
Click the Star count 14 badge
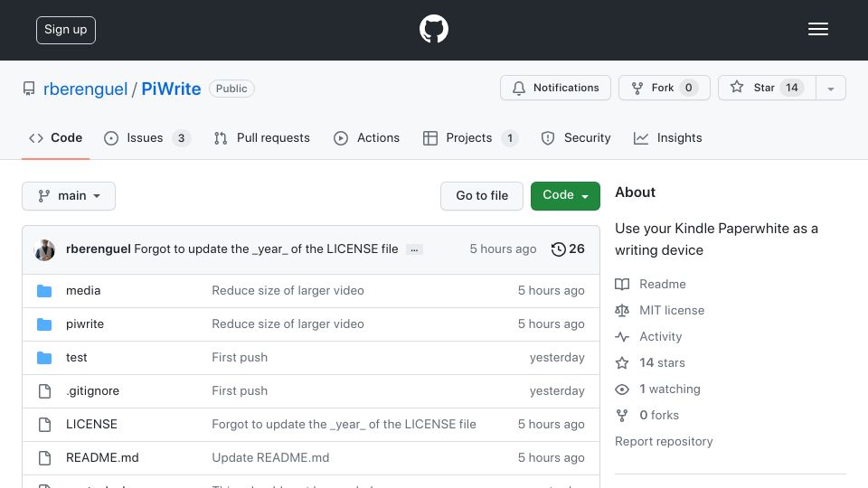[792, 88]
